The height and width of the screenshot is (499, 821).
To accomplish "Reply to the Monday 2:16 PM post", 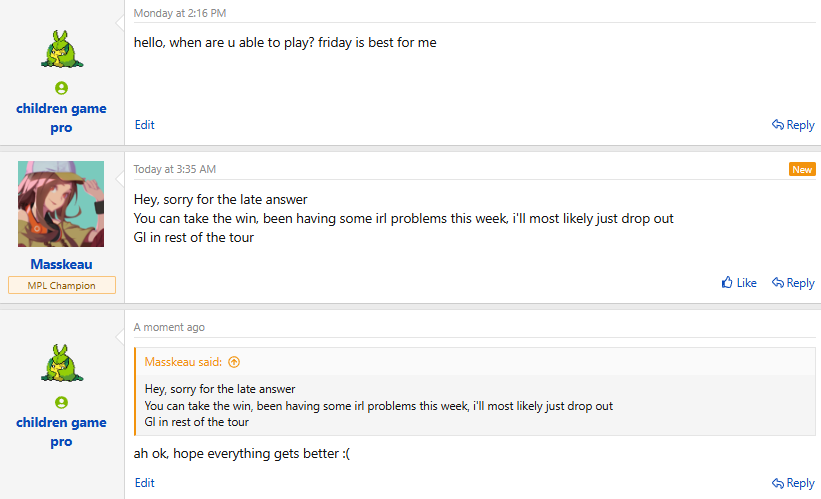I will tap(793, 125).
